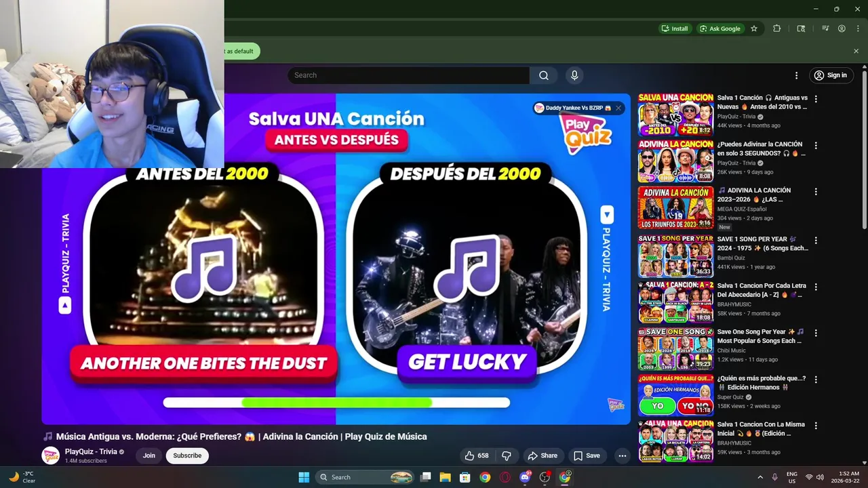868x488 pixels.
Task: Open the Chrome profile avatar icon
Action: pyautogui.click(x=842, y=28)
